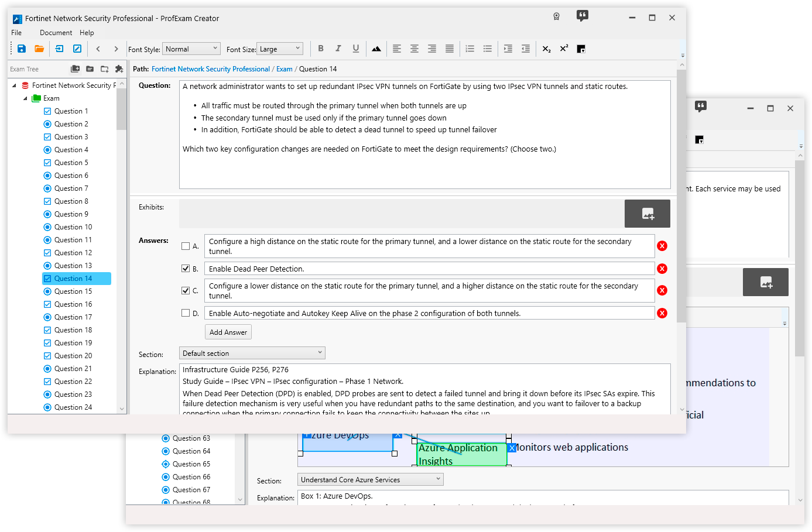Add an exhibit image in the front window
The width and height of the screenshot is (812, 532).
click(x=647, y=214)
